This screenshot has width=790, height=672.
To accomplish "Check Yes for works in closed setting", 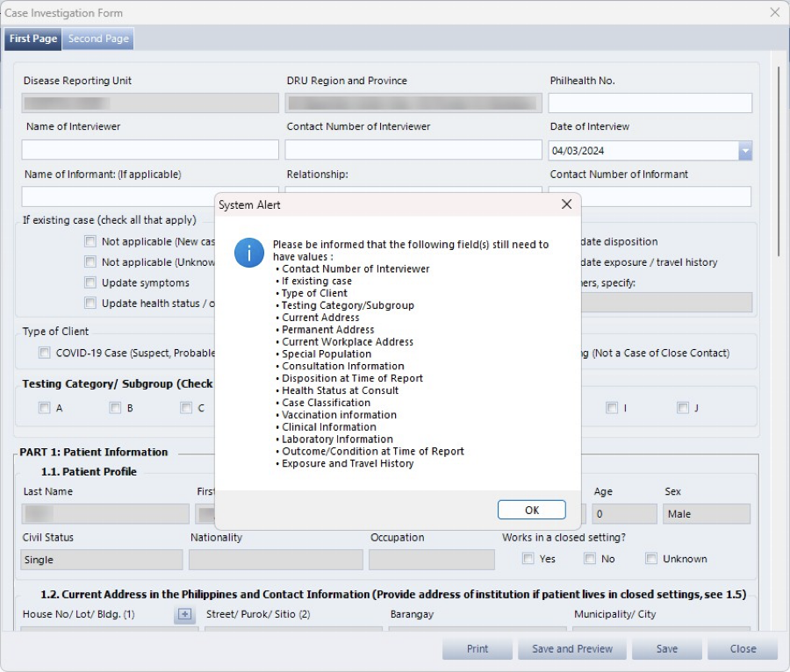I will pos(528,559).
